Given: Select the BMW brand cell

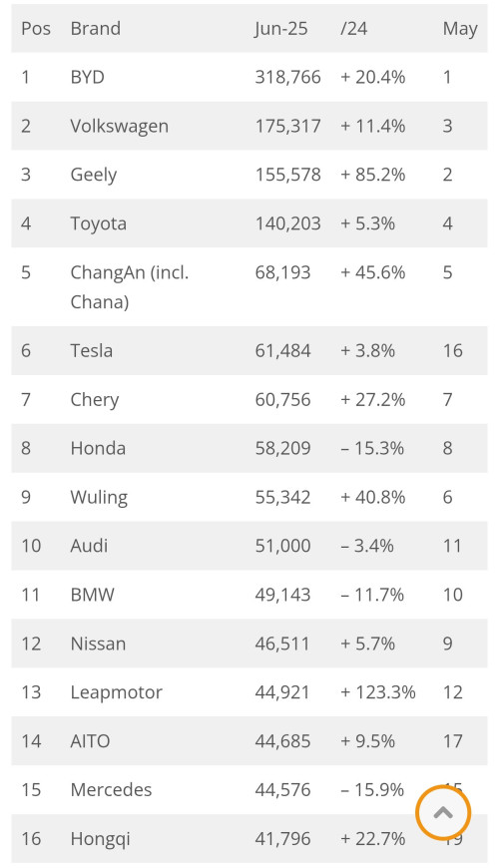Looking at the screenshot, I should tap(93, 595).
